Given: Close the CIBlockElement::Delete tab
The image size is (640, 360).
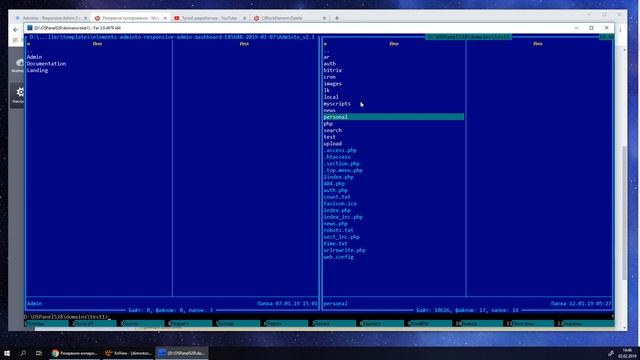Looking at the screenshot, I should tap(324, 18).
